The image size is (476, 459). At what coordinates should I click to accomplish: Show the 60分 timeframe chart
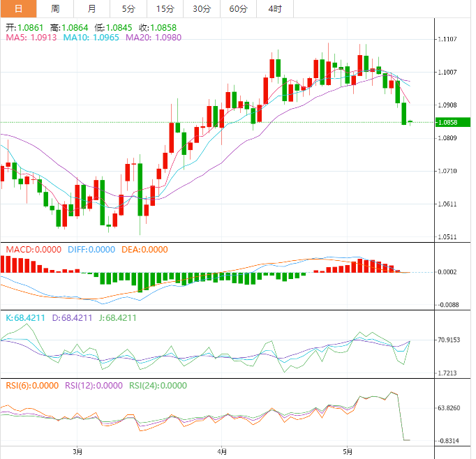coord(238,9)
